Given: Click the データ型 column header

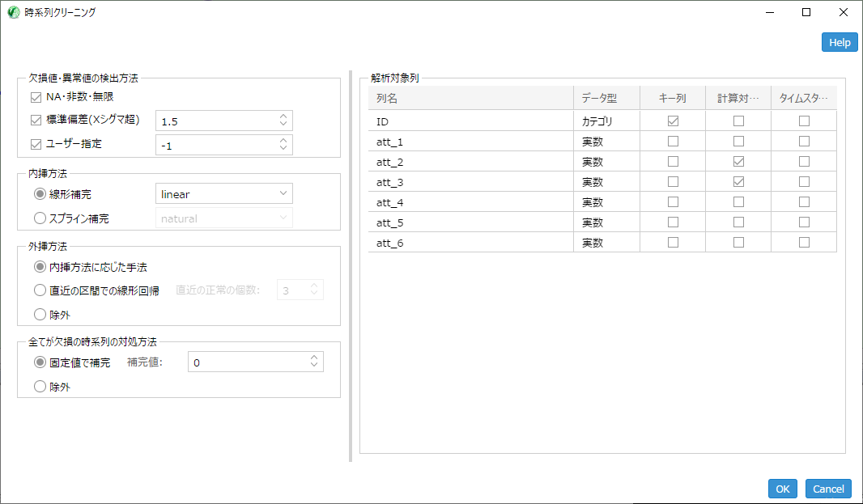Looking at the screenshot, I should coord(599,98).
